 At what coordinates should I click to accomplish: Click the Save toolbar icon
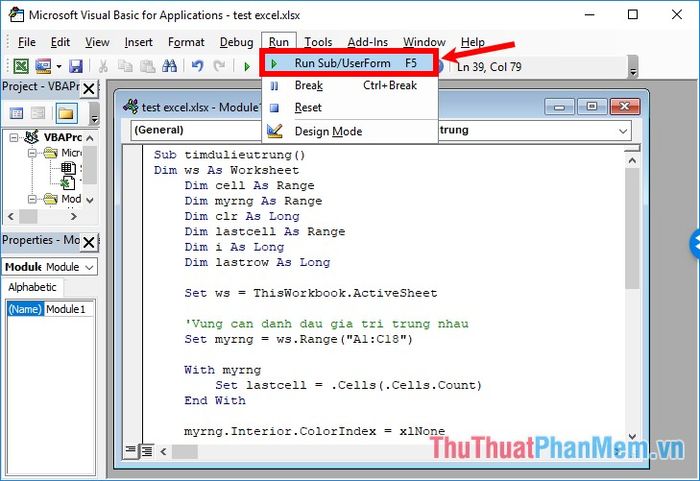76,66
